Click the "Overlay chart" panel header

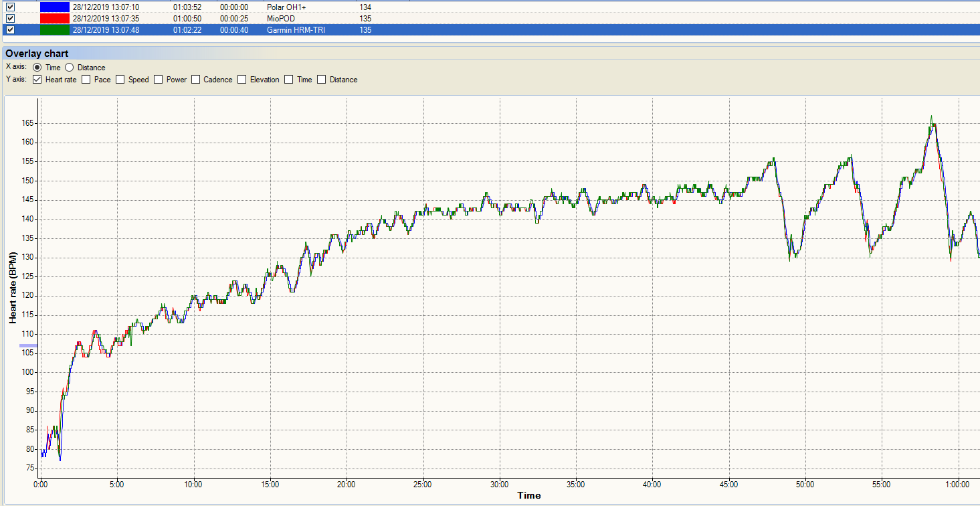(37, 54)
